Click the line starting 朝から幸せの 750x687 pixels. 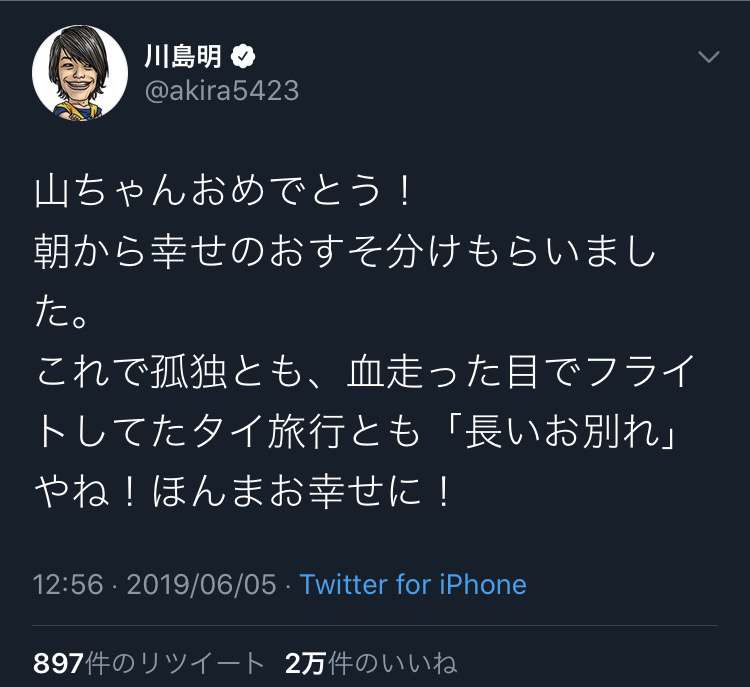tap(345, 252)
